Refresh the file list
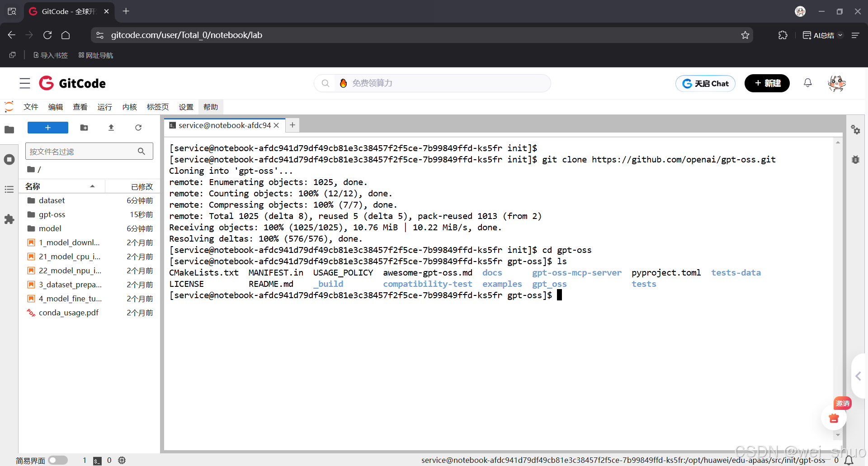Viewport: 868px width, 466px height. [x=138, y=128]
